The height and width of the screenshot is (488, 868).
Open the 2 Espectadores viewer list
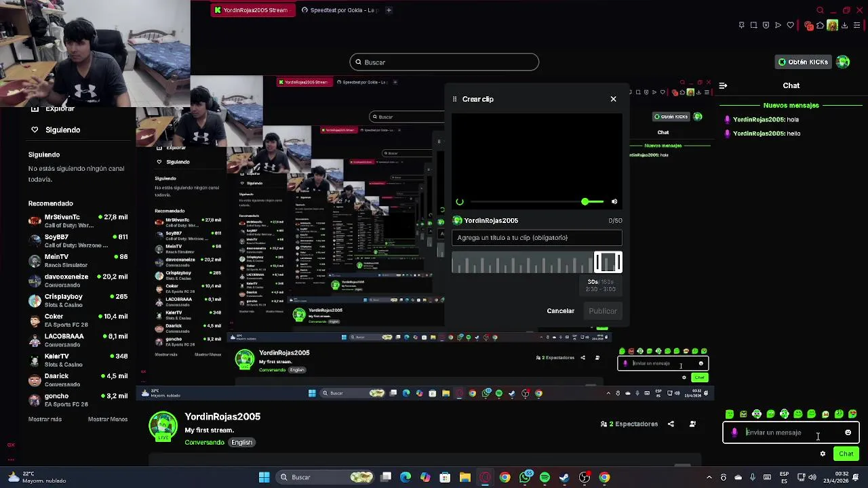629,424
